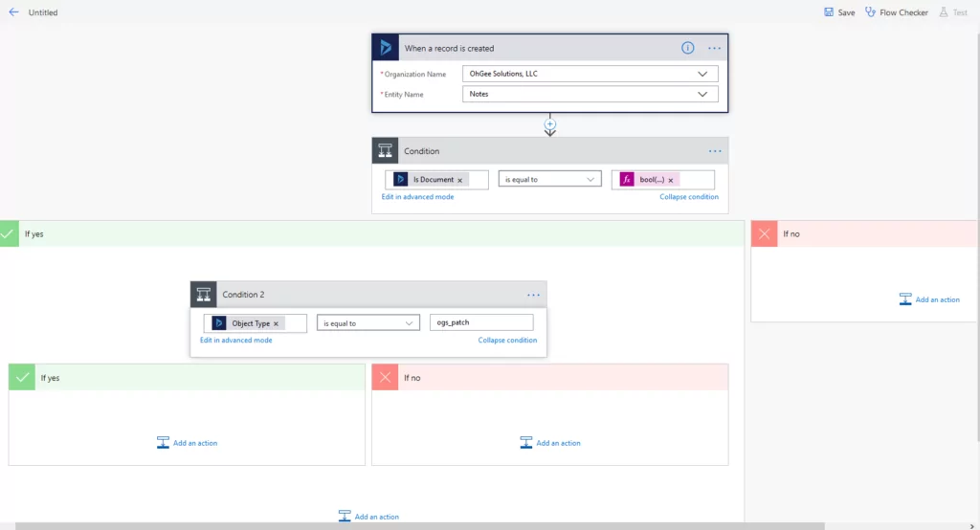The height and width of the screenshot is (530, 980).
Task: Click the fx expression icon
Action: point(626,179)
